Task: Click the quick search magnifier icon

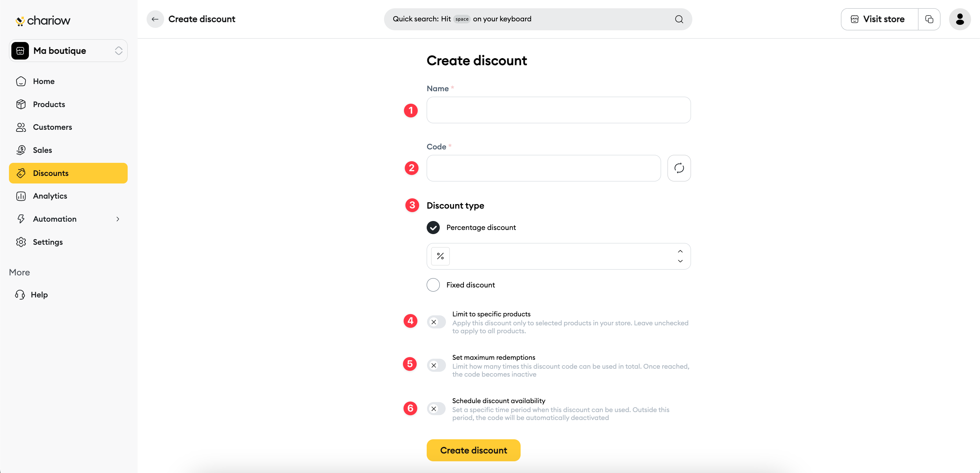Action: [x=679, y=19]
